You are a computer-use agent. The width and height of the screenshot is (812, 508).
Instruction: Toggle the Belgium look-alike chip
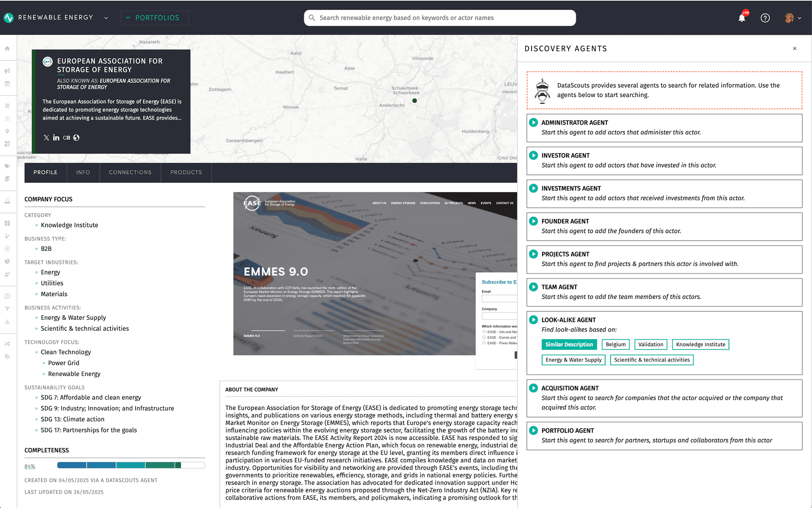click(x=616, y=344)
